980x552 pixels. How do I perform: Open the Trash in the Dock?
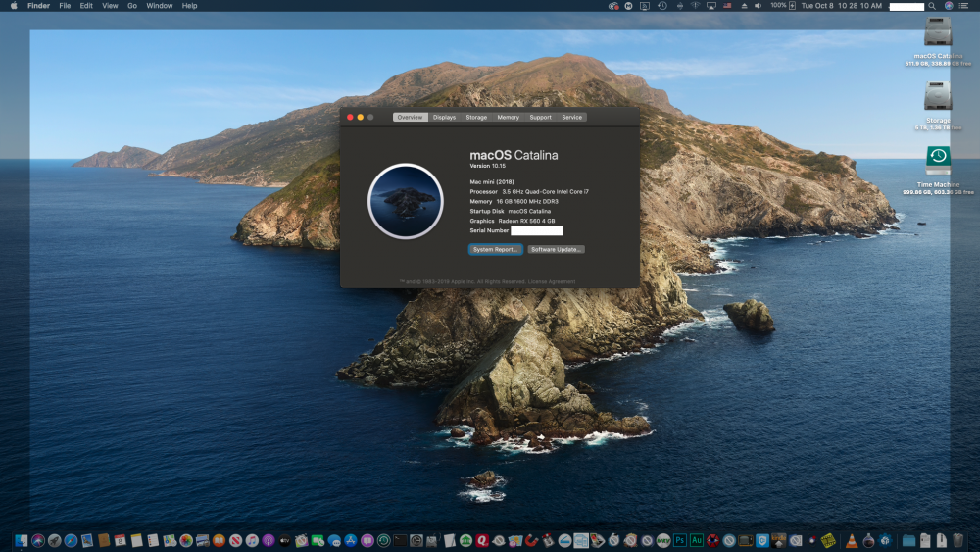point(957,541)
